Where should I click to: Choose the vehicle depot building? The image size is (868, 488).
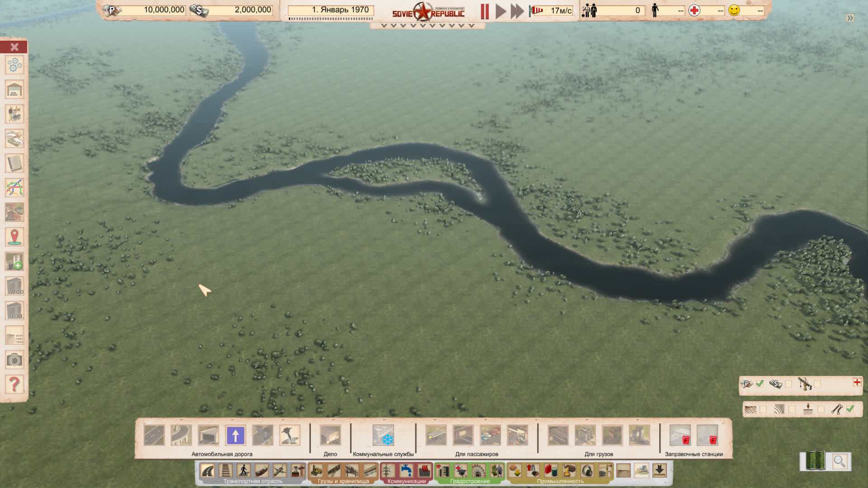[x=330, y=436]
